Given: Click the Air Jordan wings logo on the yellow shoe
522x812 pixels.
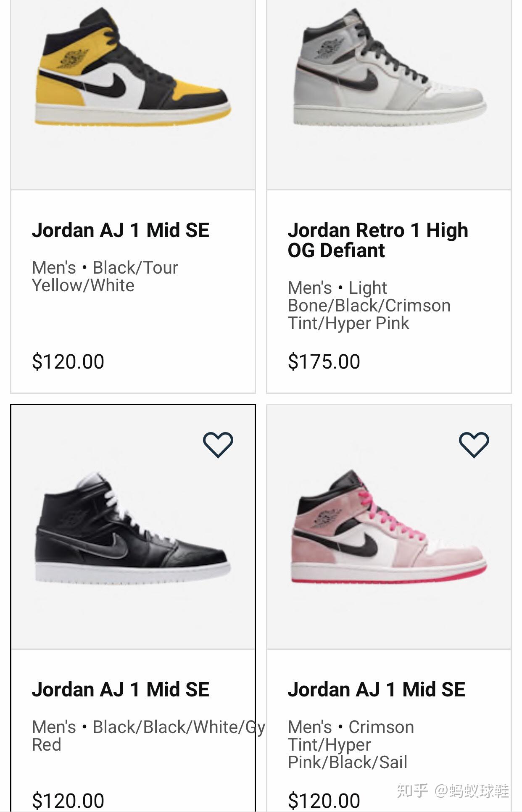Looking at the screenshot, I should click(x=72, y=60).
